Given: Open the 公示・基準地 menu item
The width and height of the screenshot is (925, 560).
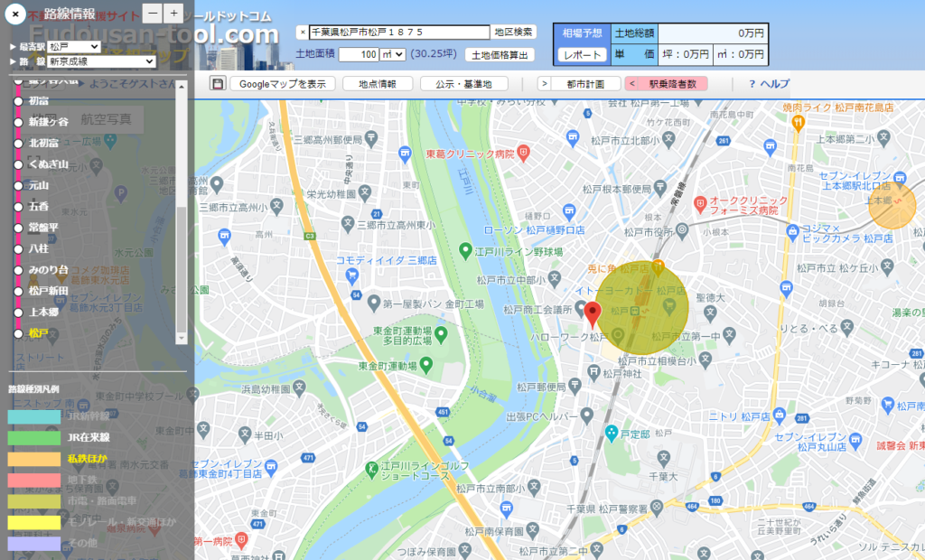Looking at the screenshot, I should click(x=463, y=84).
